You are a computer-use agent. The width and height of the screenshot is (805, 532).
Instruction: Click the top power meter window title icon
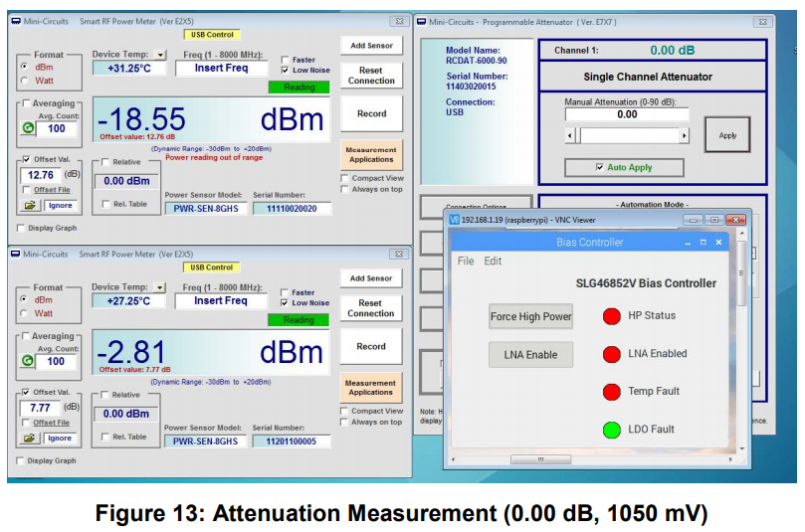coord(16,21)
